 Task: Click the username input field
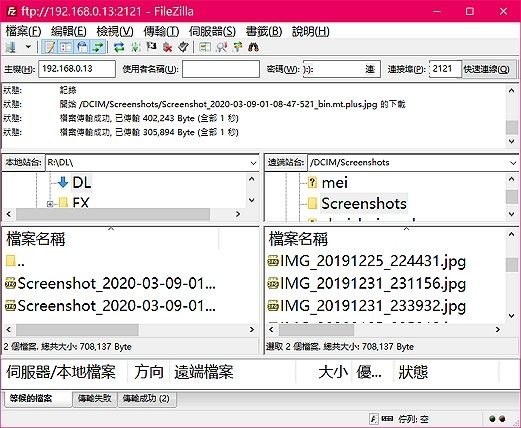(x=221, y=69)
